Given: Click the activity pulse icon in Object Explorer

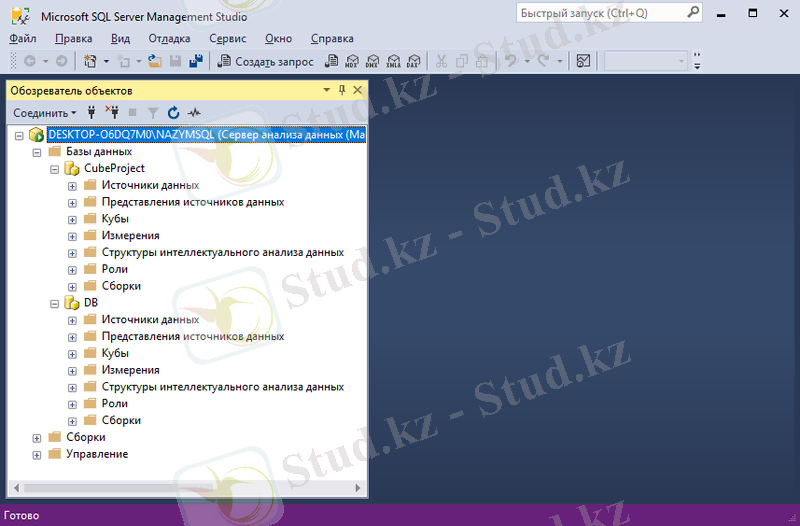Looking at the screenshot, I should 194,112.
